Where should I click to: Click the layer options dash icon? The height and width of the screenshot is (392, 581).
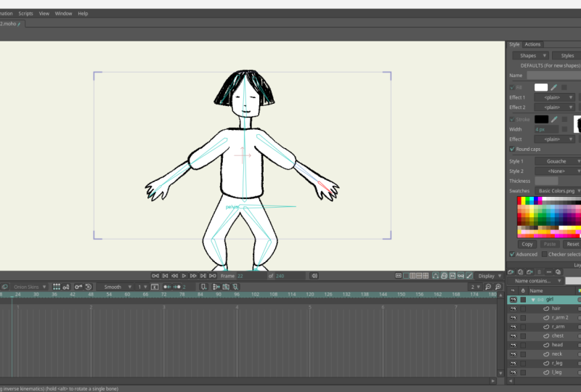pos(549,272)
